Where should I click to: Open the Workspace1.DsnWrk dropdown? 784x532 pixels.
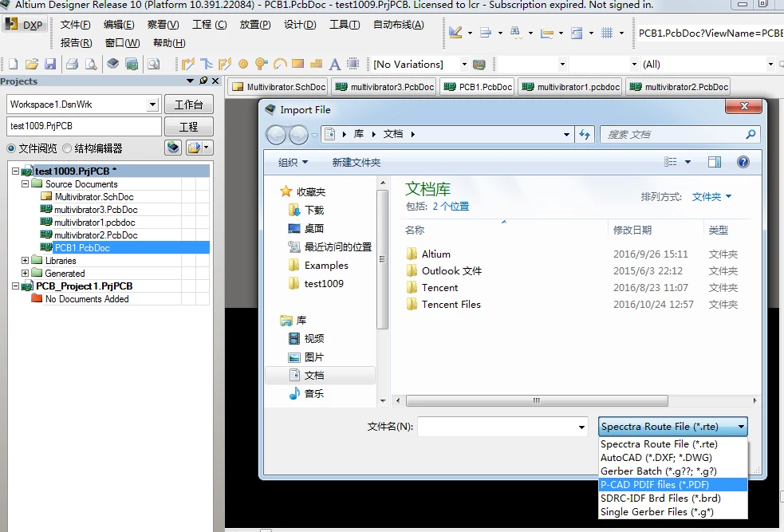[x=152, y=104]
